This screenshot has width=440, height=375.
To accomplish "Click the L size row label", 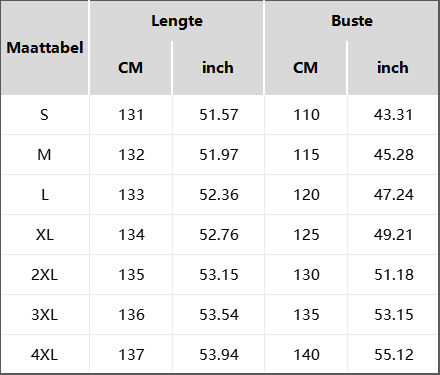I will [44, 195].
